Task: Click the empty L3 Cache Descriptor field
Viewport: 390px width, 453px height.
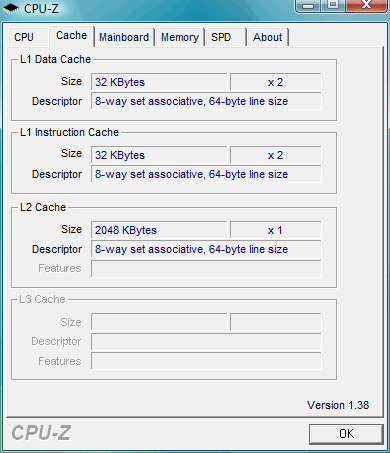Action: [x=206, y=341]
